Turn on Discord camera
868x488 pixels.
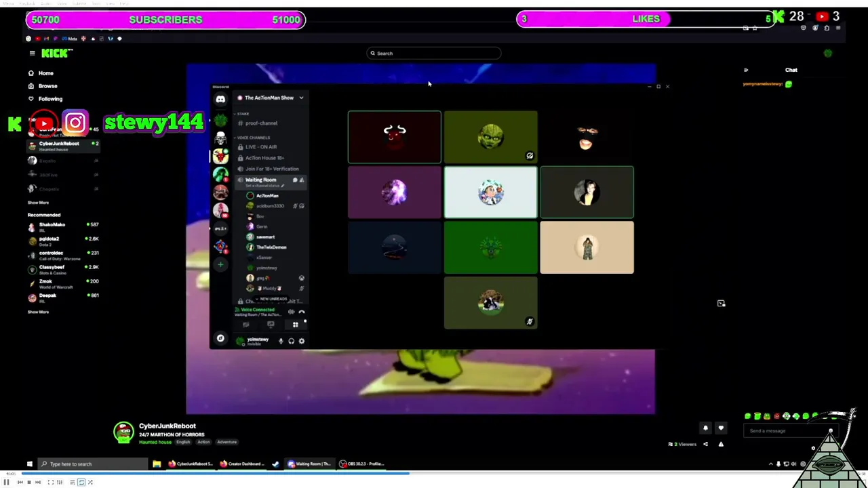(x=246, y=325)
